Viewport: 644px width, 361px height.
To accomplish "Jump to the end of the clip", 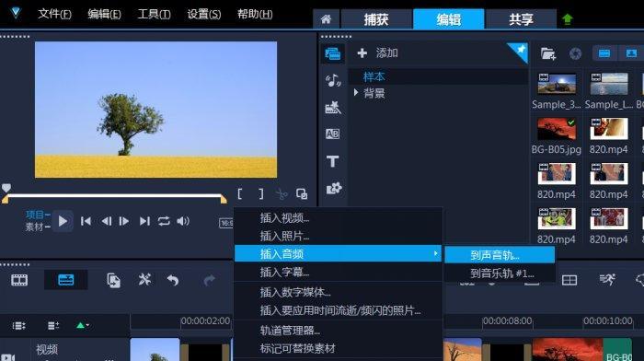I will 144,221.
